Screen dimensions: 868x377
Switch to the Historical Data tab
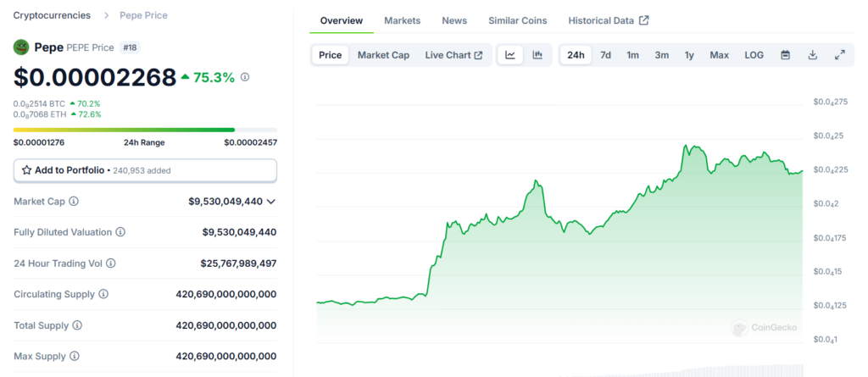point(608,20)
